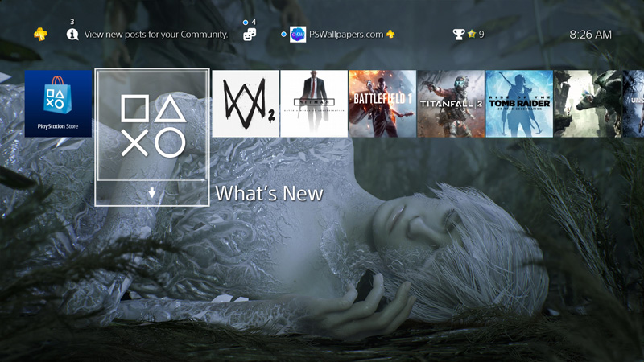Viewport: 644px width, 362px height.
Task: Open the PlayStation Plus icon
Action: click(x=40, y=34)
